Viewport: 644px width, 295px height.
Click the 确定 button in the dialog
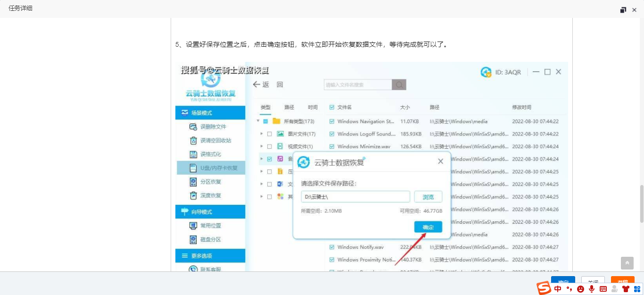(x=428, y=227)
